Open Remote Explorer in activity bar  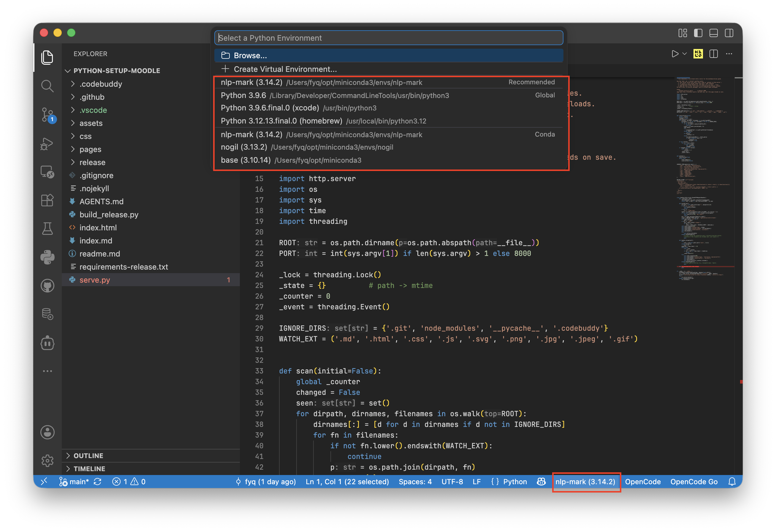point(47,172)
